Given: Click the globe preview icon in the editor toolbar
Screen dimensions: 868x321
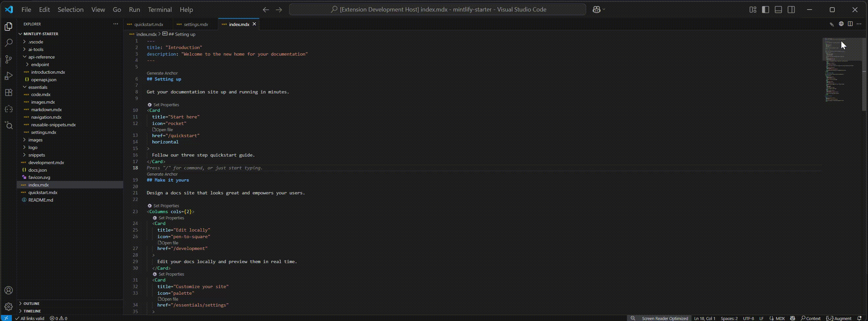Looking at the screenshot, I should [x=841, y=24].
